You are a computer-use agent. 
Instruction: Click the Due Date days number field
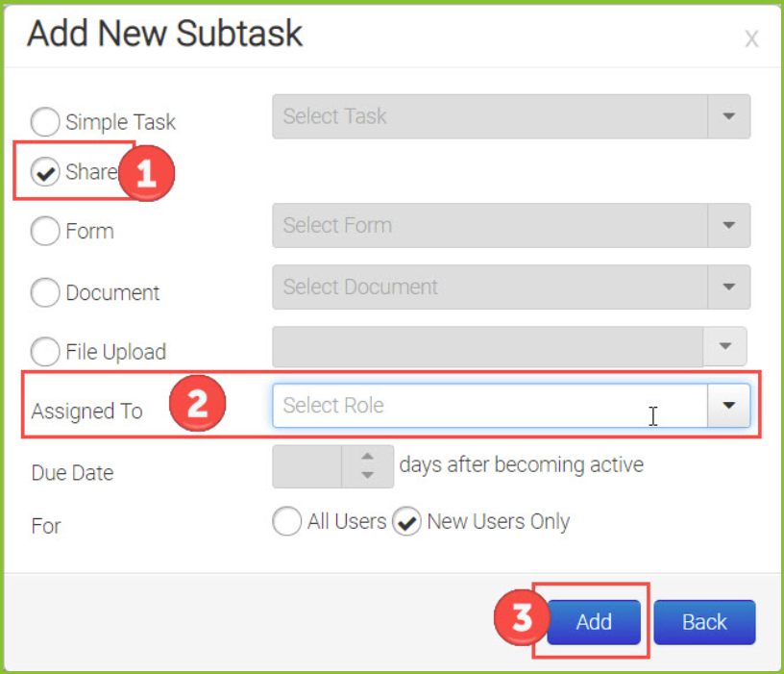[307, 466]
